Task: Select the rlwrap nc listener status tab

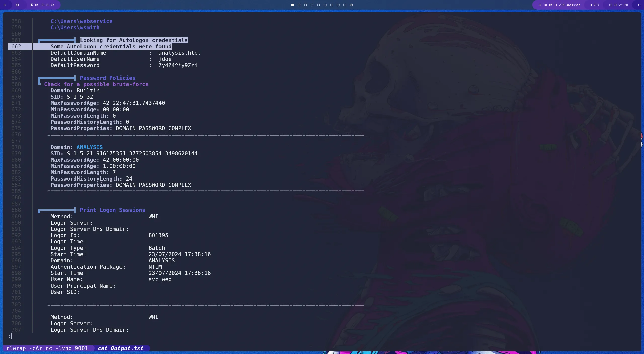Action: pyautogui.click(x=47, y=348)
